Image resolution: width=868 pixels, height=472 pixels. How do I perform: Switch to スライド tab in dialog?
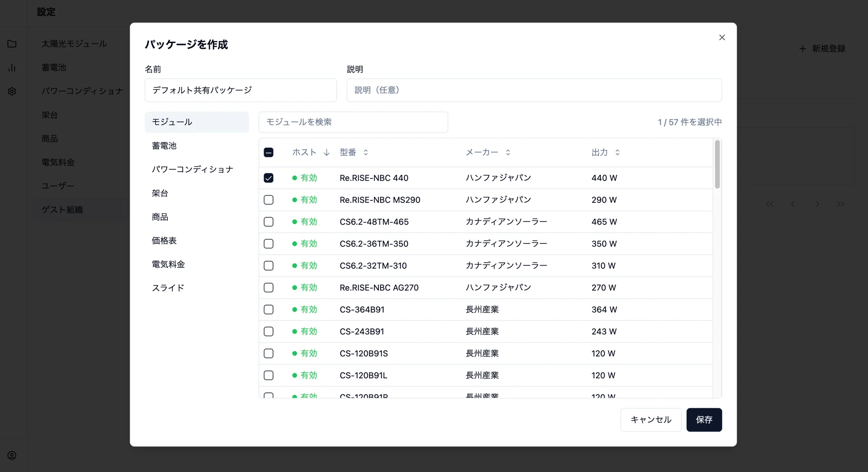tap(197, 288)
